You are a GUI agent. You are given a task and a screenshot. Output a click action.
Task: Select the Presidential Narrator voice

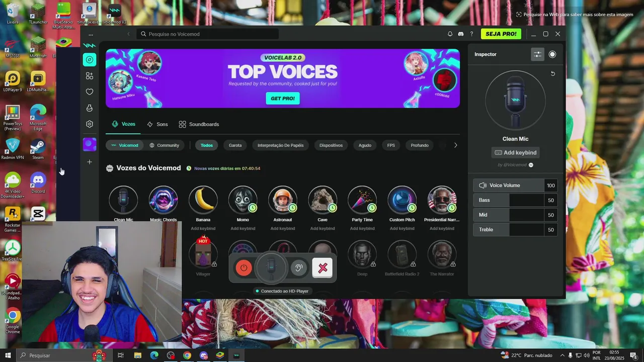tap(442, 200)
